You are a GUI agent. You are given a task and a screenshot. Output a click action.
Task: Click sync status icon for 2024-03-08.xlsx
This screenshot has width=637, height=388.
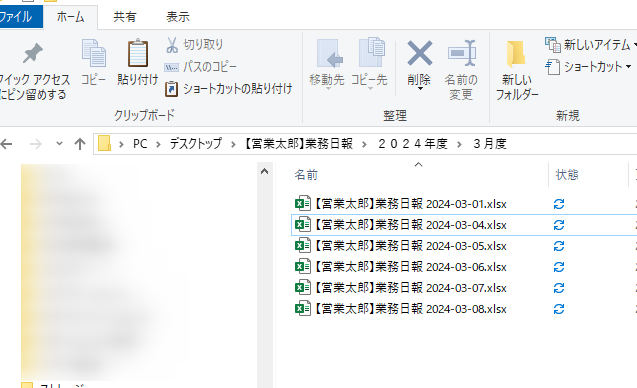559,309
